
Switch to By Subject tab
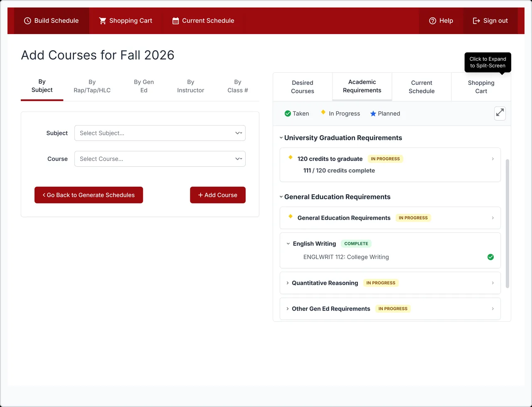[42, 86]
